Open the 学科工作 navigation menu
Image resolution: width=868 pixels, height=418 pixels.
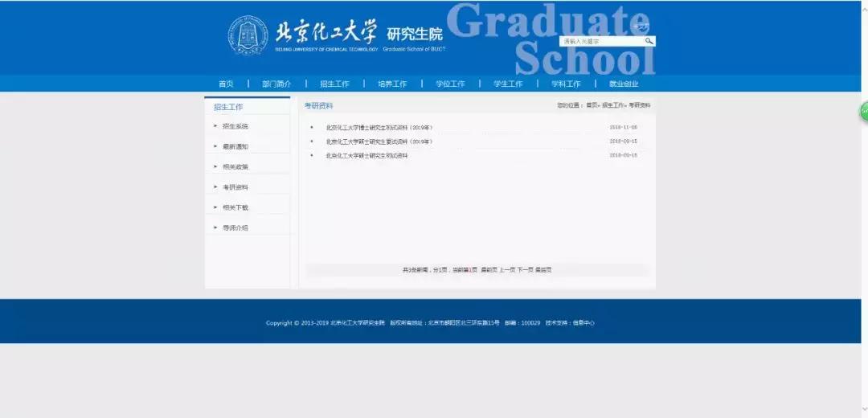[x=566, y=84]
